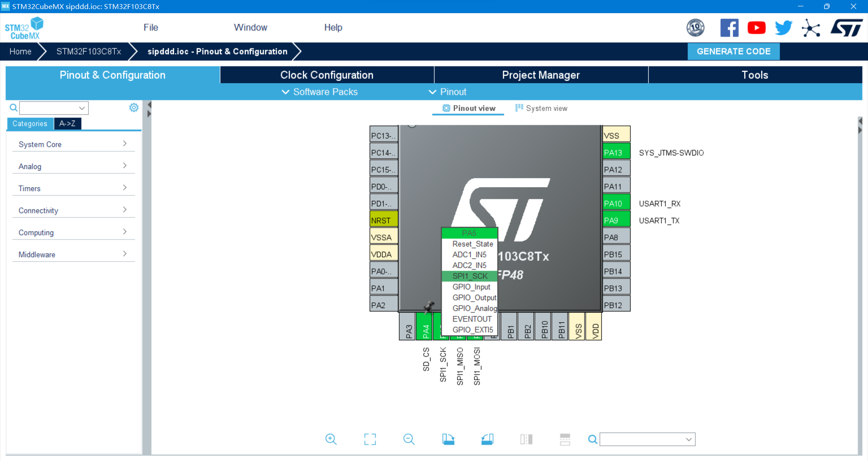The image size is (868, 461).
Task: Rotate the chip view clockwise
Action: (448, 439)
